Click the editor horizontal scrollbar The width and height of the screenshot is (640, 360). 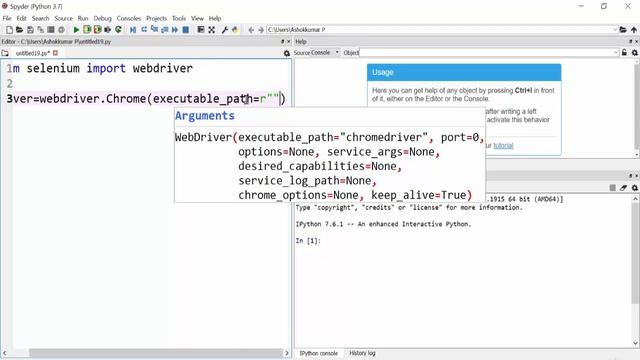point(155,353)
